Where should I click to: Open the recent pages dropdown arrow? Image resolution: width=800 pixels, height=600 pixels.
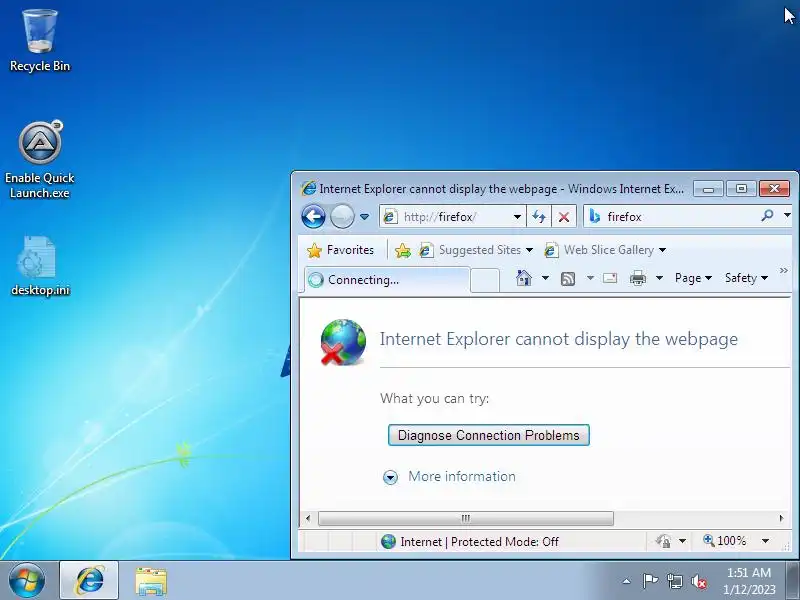point(364,217)
